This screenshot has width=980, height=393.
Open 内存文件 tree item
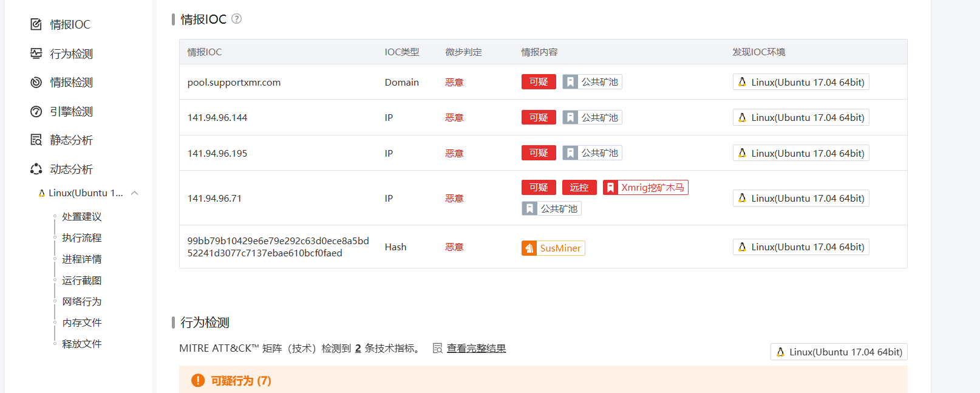click(81, 323)
